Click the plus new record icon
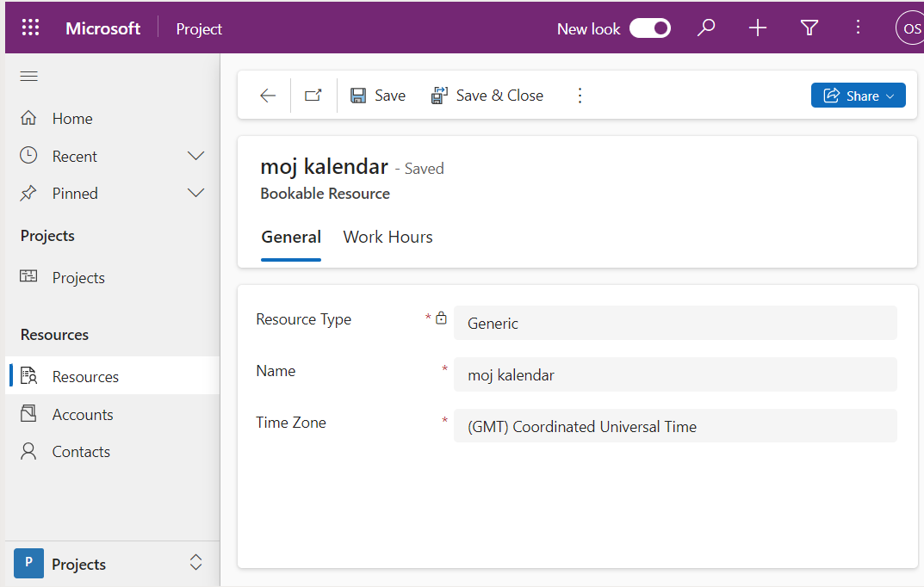This screenshot has height=587, width=924. (758, 28)
